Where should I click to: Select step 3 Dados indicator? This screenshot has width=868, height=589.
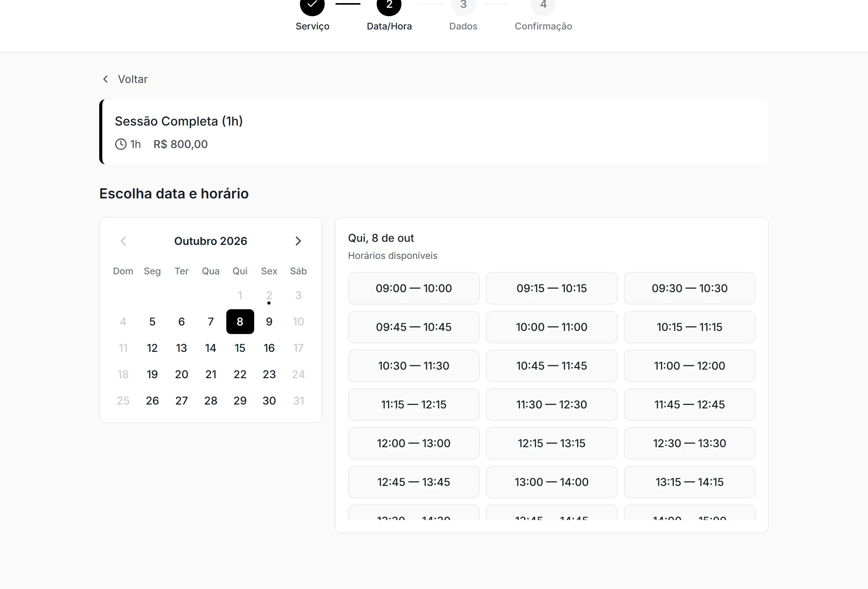(x=463, y=5)
